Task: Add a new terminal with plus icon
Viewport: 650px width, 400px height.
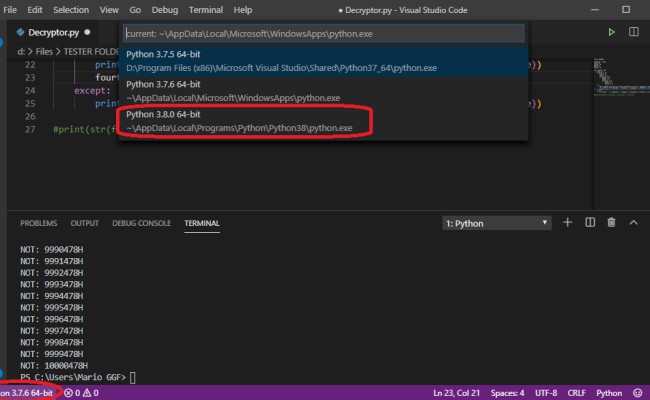Action: click(568, 223)
